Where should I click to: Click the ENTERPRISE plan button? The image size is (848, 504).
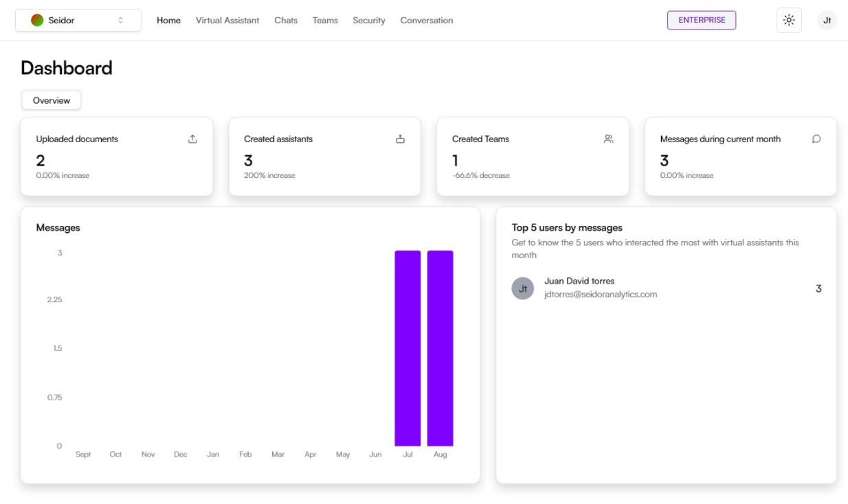click(701, 21)
